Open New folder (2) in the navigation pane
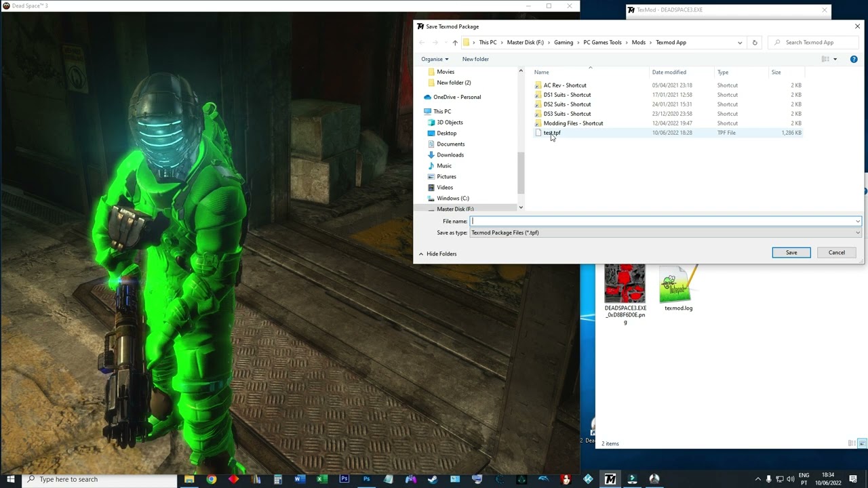This screenshot has height=488, width=868. point(454,83)
